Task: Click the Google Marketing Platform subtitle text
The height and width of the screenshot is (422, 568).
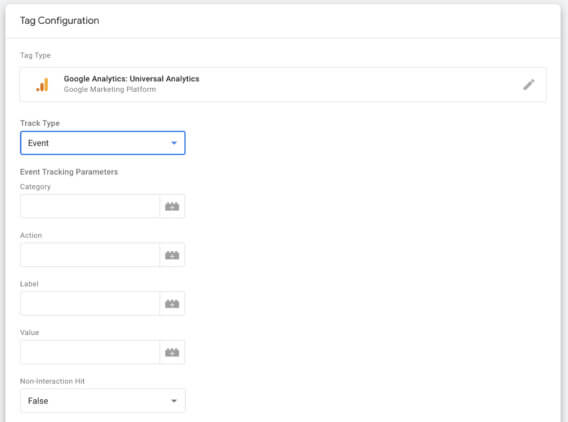Action: (x=110, y=89)
